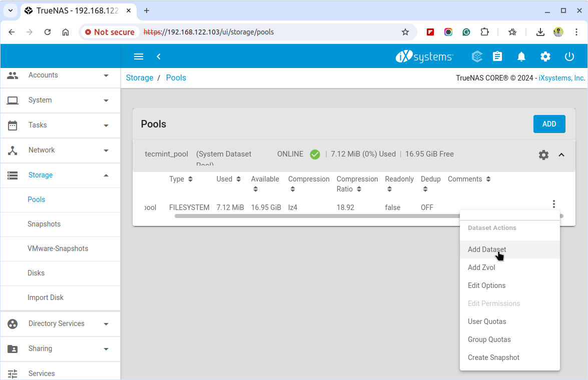The height and width of the screenshot is (380, 588).
Task: Open the browser downloads icon
Action: [540, 32]
